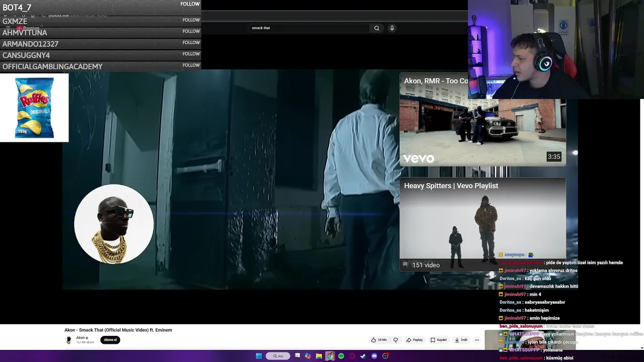Click chat message 'haketmişim'

click(537, 311)
